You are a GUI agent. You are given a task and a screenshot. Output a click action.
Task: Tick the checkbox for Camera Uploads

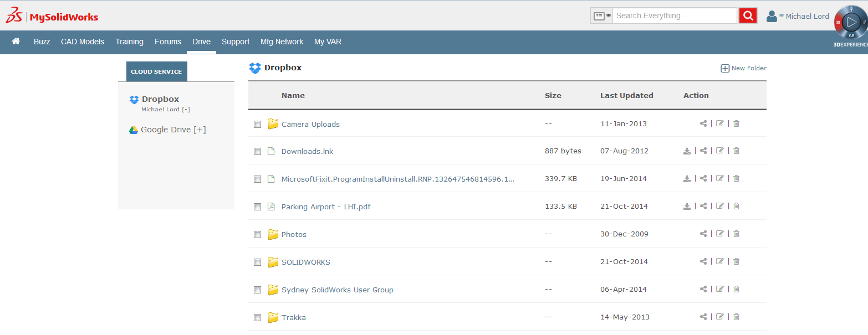tap(257, 124)
